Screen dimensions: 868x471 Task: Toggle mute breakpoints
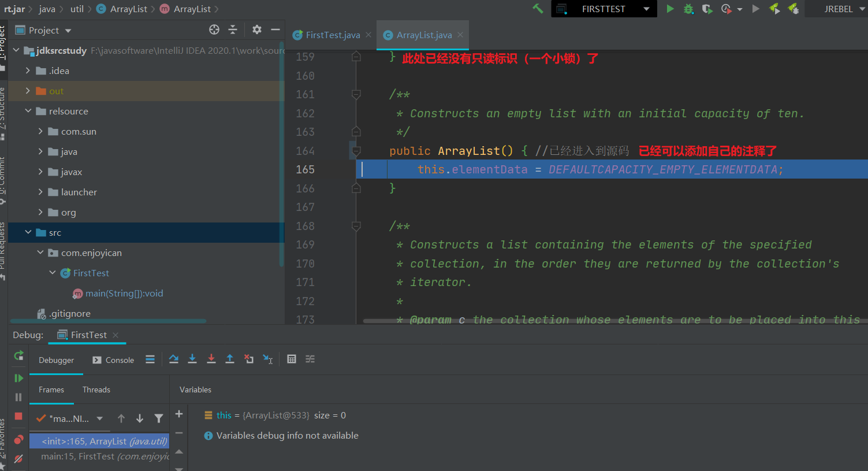pyautogui.click(x=18, y=459)
